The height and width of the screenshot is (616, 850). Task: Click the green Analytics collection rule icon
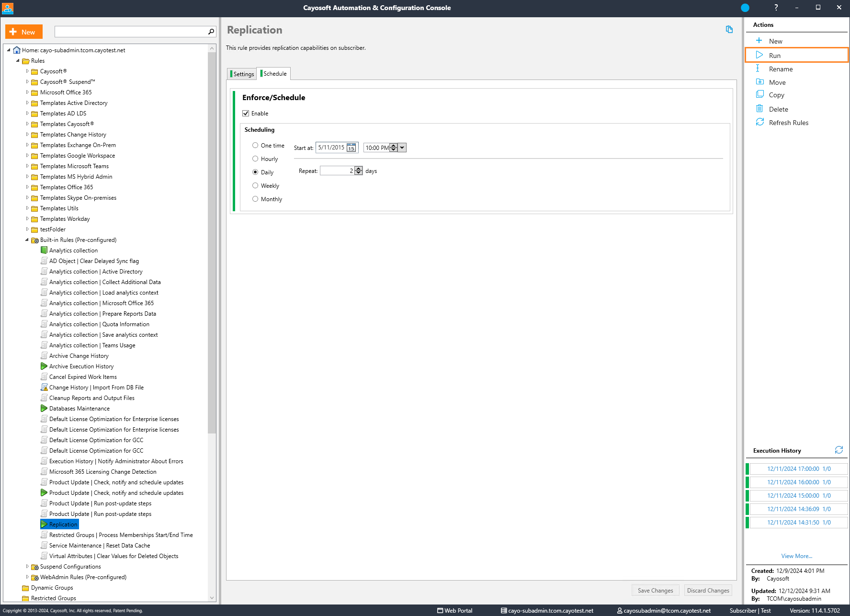tap(44, 250)
